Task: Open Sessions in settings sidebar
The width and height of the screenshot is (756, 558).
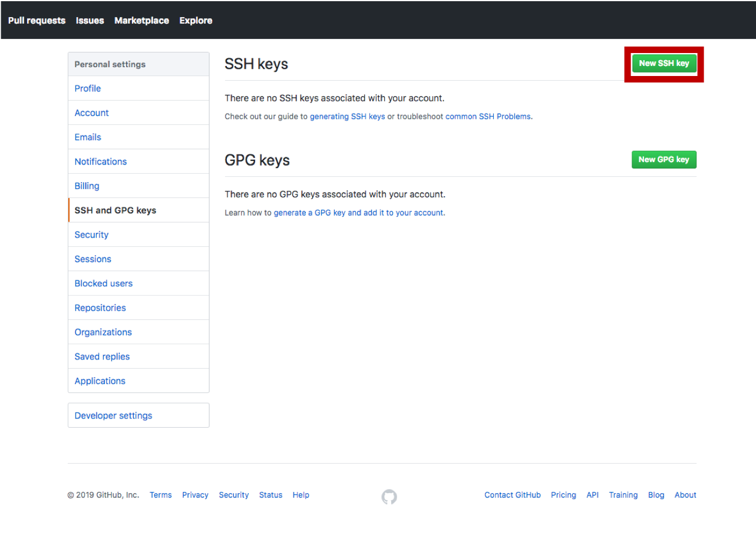Action: [x=138, y=259]
